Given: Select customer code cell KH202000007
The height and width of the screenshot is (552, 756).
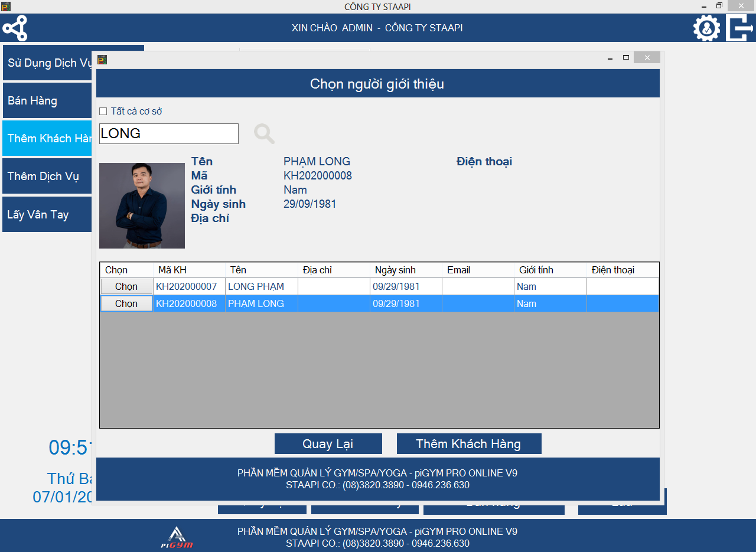Looking at the screenshot, I should 187,287.
